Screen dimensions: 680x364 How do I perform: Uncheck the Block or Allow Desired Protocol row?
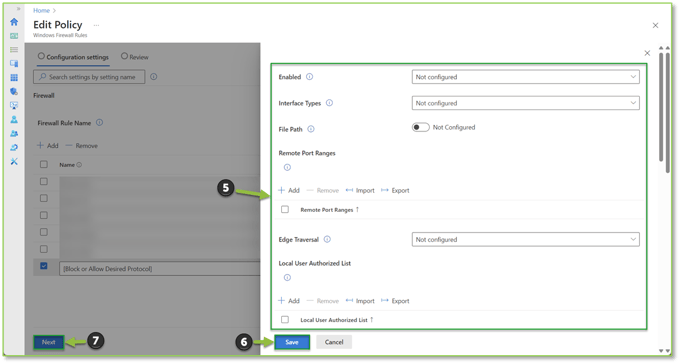tap(44, 266)
